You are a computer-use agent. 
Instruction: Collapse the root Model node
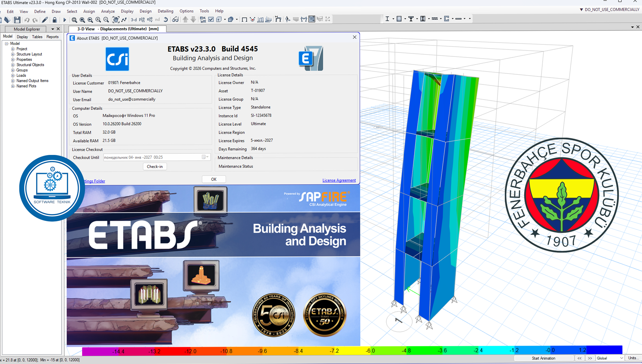(7, 44)
